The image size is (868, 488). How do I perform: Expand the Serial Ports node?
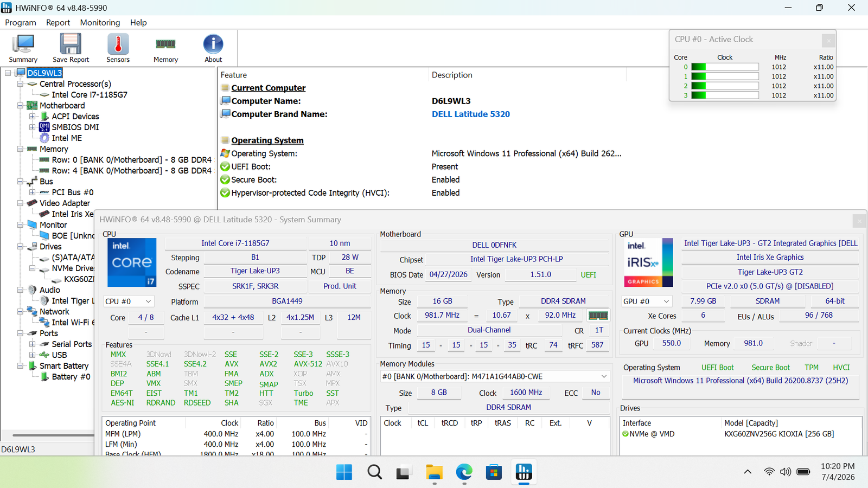tap(32, 344)
